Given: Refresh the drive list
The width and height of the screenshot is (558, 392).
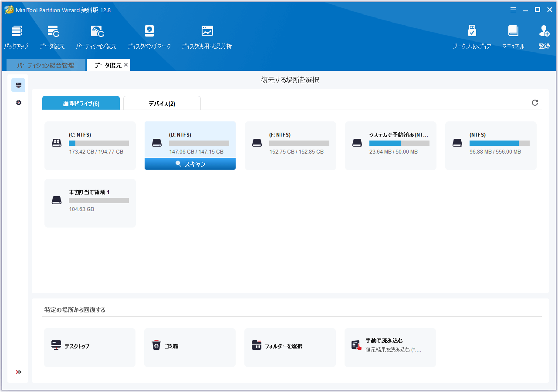Looking at the screenshot, I should 535,103.
